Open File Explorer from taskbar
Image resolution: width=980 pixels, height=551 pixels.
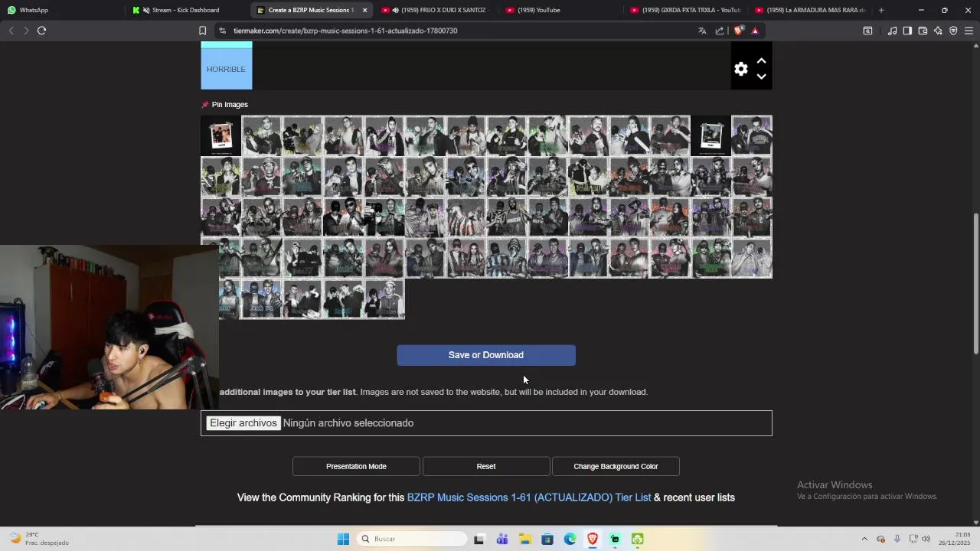(x=524, y=539)
